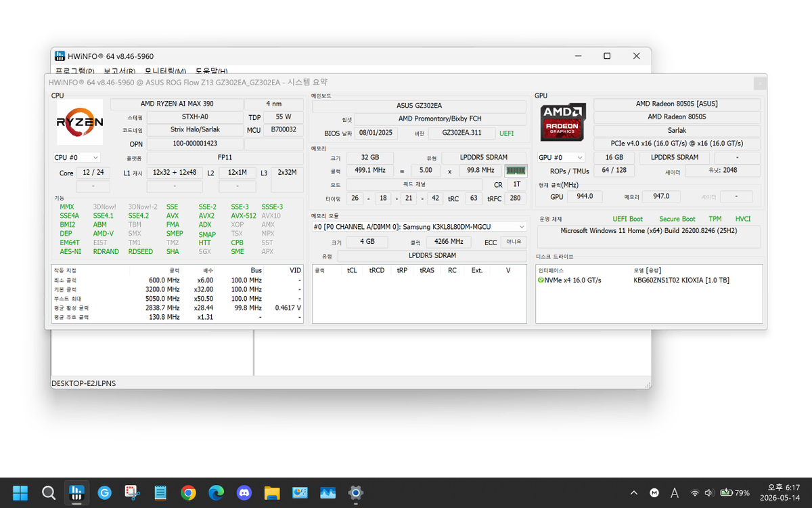Click the HVCI status label
812x508 pixels.
743,219
